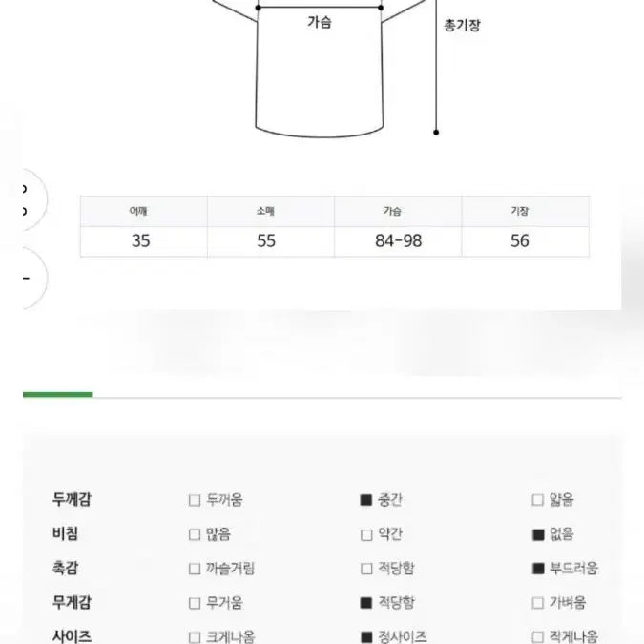Screen dimensions: 644x644
Task: Tick the 가벼움 checkbox
Action: [x=538, y=603]
